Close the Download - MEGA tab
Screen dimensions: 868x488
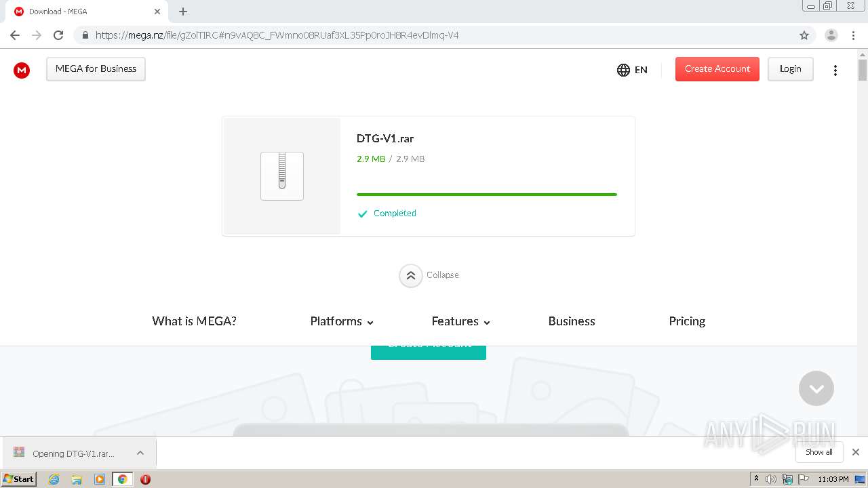[157, 12]
